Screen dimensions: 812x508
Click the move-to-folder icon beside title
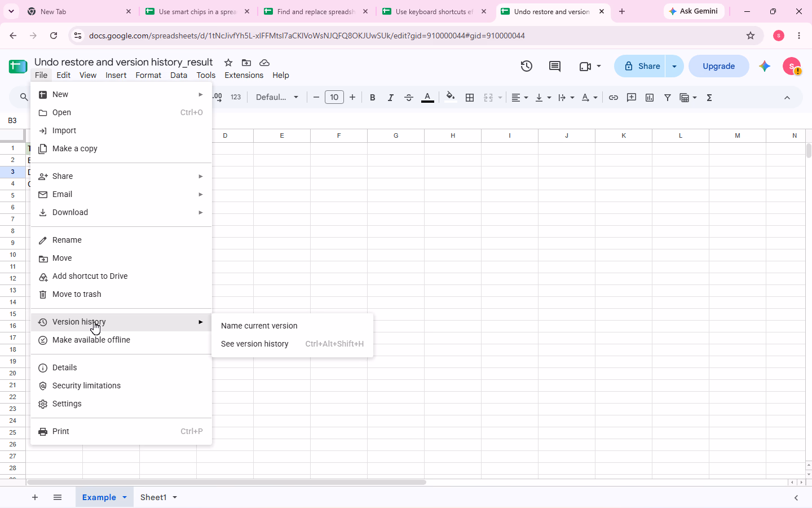(x=246, y=63)
